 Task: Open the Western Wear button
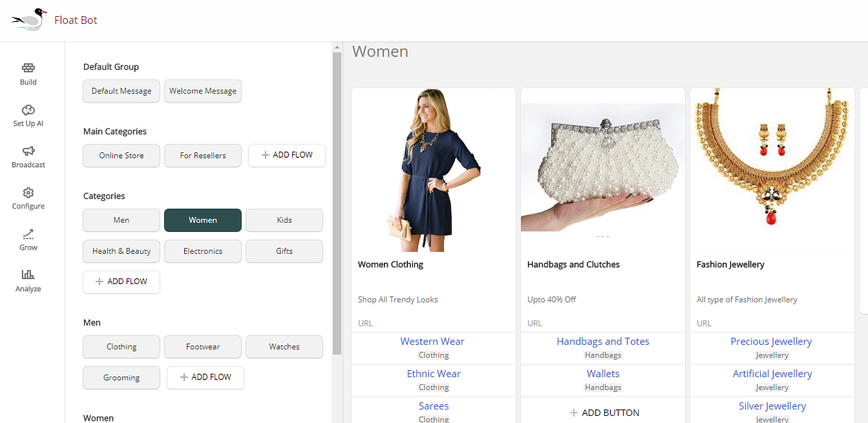click(x=433, y=348)
